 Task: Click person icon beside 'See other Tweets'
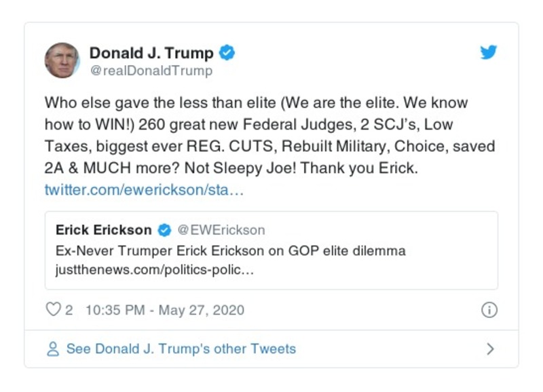[x=53, y=349]
